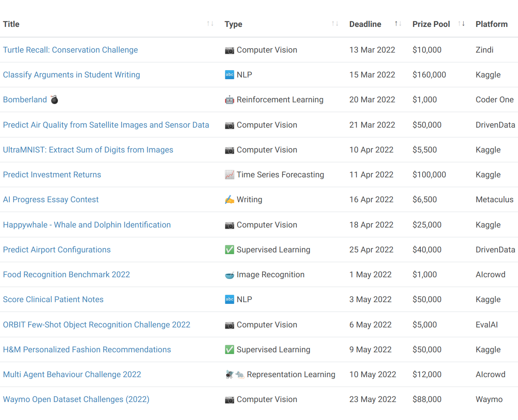Click abc icon in Classify Arguments row

click(229, 75)
